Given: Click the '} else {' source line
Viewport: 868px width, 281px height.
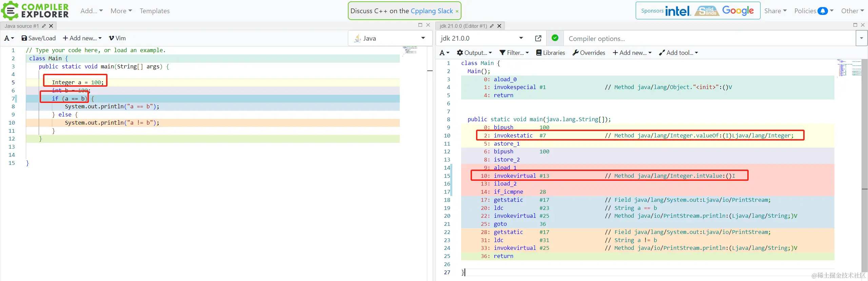Looking at the screenshot, I should coord(65,115).
